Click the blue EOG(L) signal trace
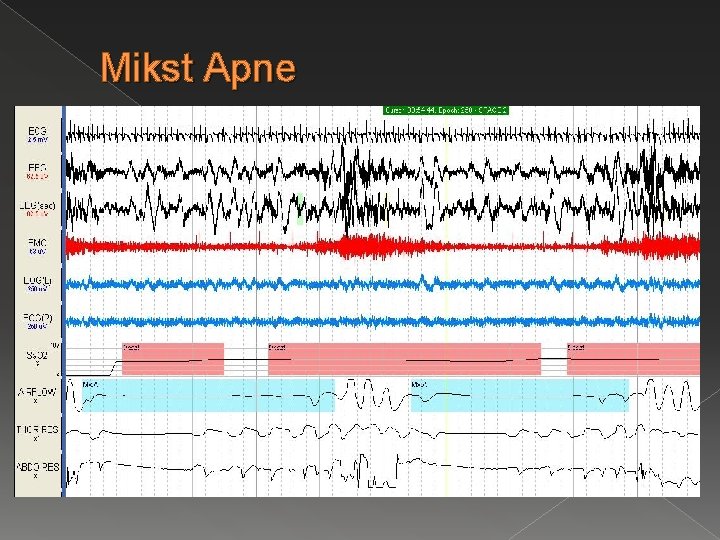 [383, 284]
